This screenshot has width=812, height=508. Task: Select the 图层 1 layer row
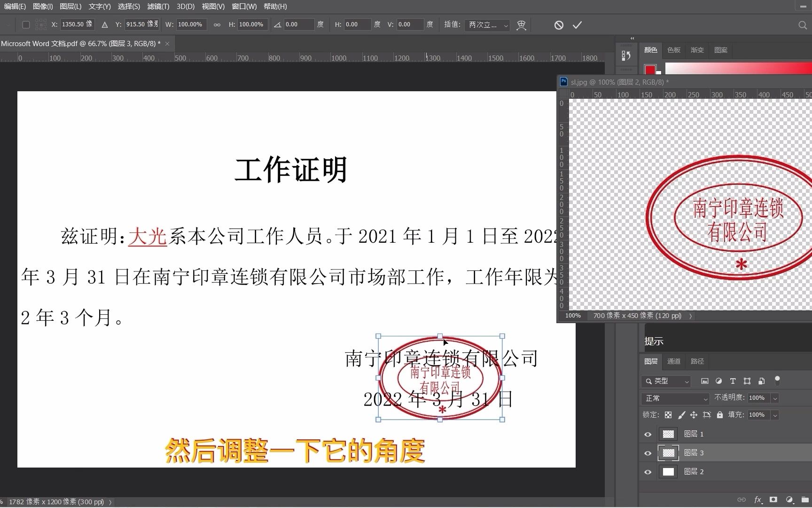(x=726, y=434)
